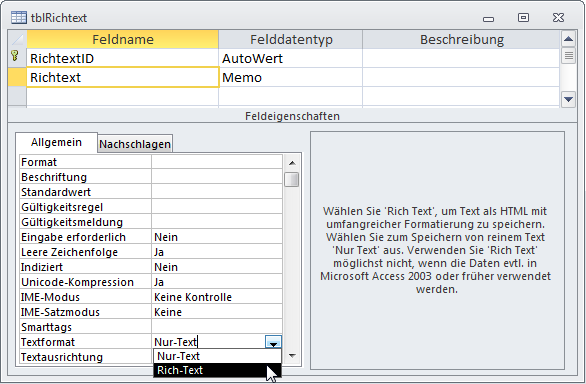Click the Felddatentyp column header

291,39
